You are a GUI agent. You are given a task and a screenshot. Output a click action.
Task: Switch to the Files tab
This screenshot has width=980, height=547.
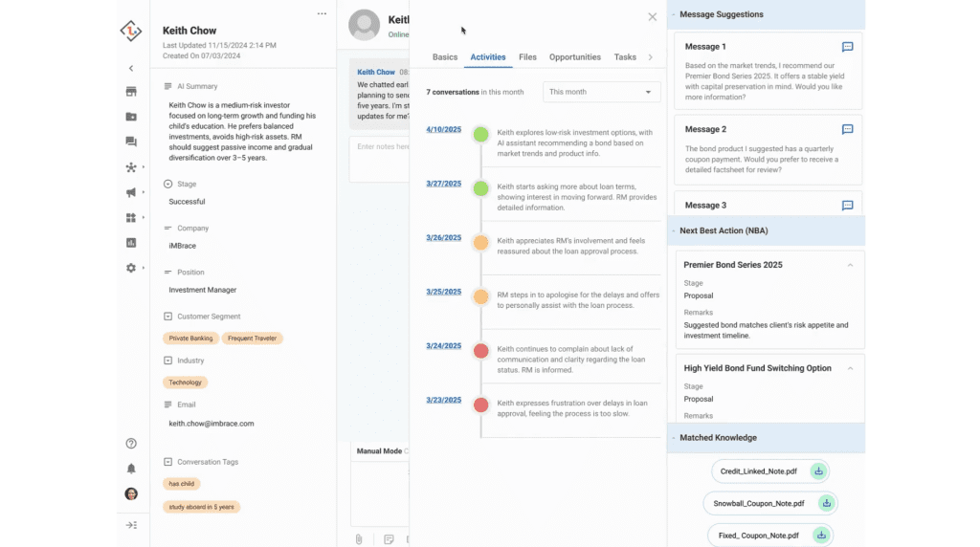point(527,57)
